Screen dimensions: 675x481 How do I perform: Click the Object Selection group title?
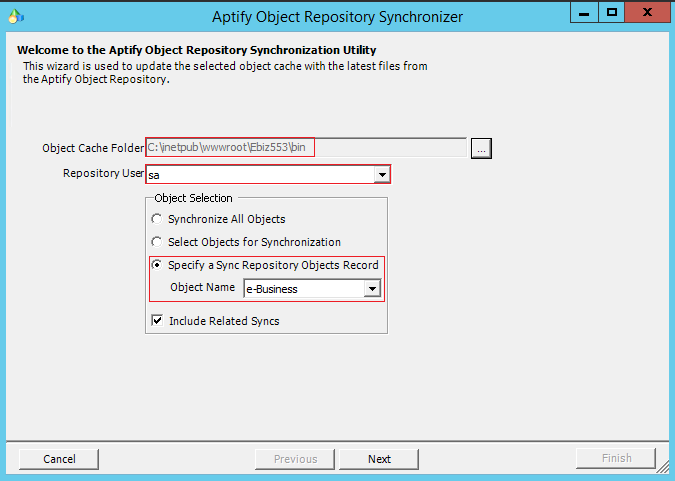tap(193, 198)
